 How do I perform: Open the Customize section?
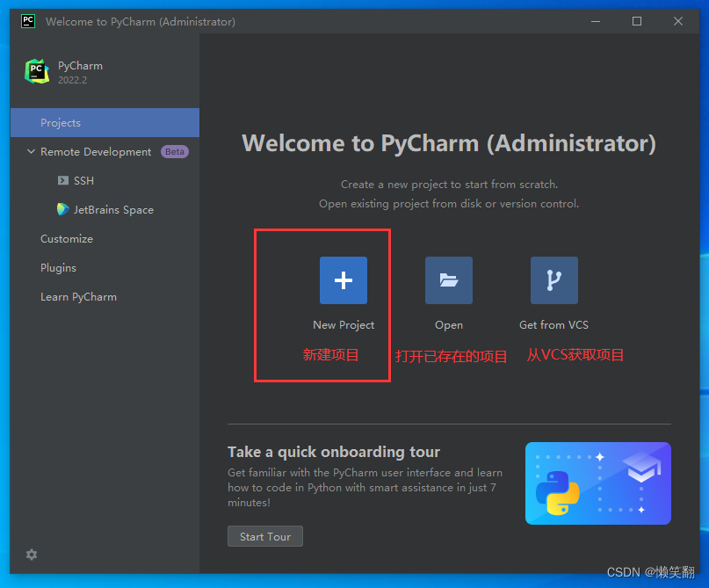(66, 238)
